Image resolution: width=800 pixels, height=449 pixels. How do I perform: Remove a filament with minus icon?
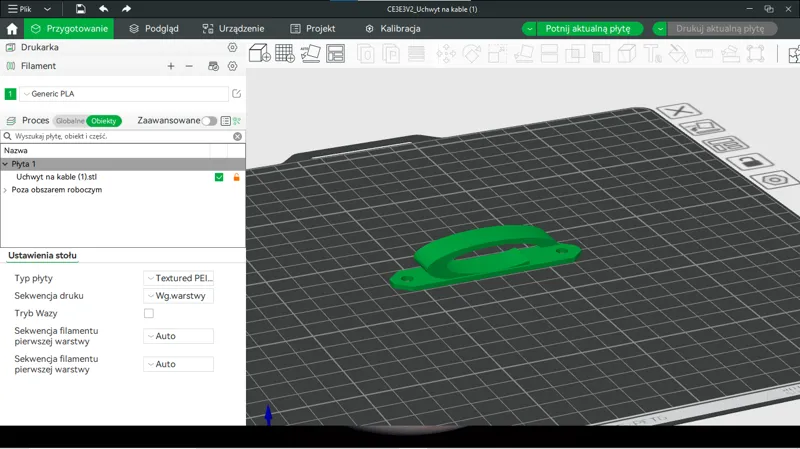189,66
